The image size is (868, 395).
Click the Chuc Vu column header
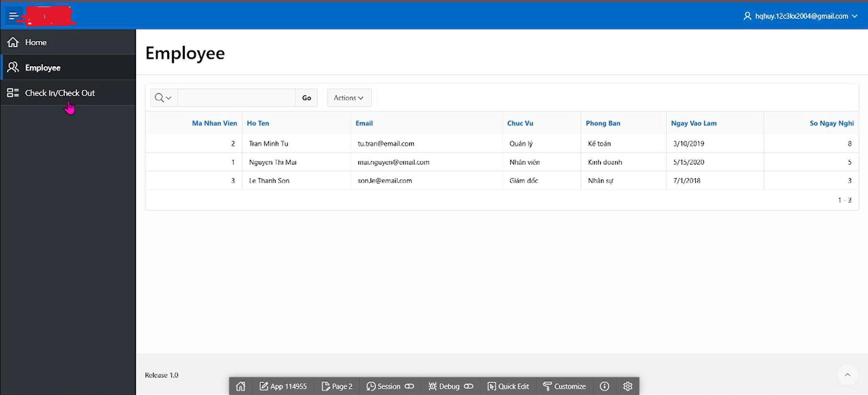click(520, 123)
